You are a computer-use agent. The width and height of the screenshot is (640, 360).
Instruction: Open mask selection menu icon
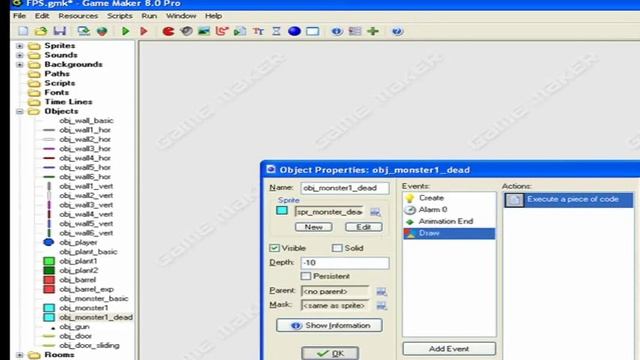pyautogui.click(x=381, y=305)
